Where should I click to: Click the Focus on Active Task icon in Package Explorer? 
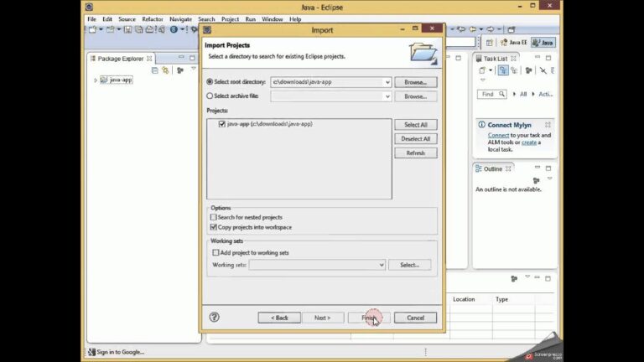click(180, 70)
